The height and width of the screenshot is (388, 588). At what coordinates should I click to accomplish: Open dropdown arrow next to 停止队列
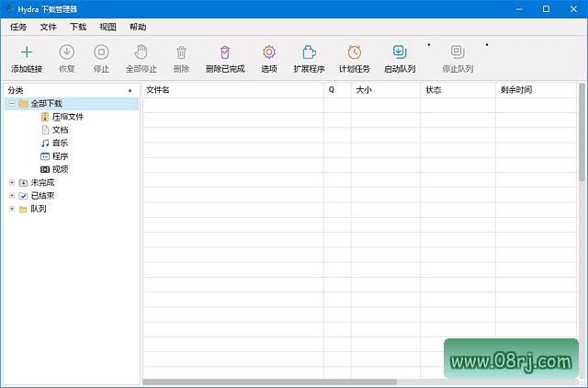(x=487, y=45)
